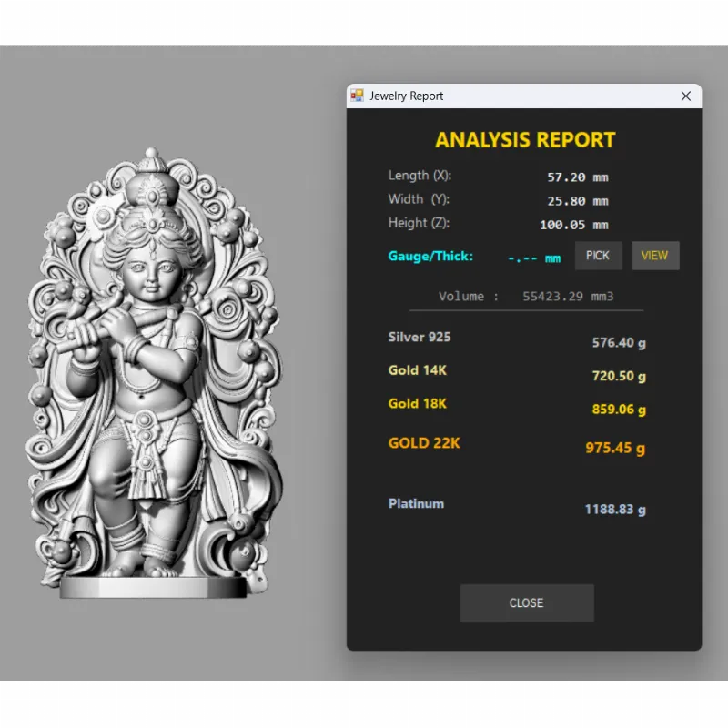Select the Platinum label

[x=416, y=503]
